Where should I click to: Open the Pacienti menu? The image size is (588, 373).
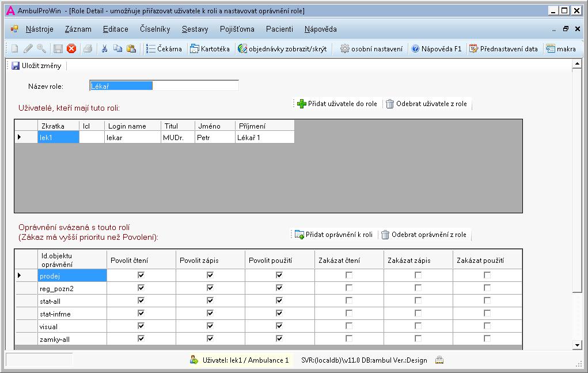pos(279,29)
